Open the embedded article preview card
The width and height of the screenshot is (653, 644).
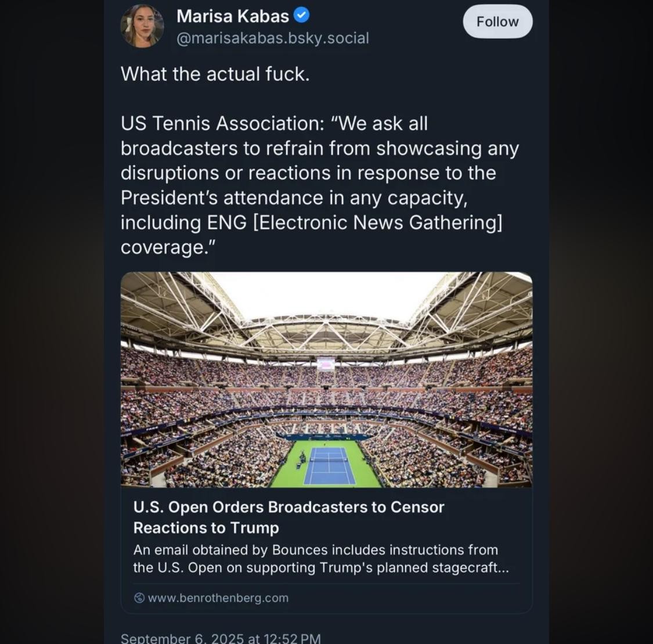(326, 441)
